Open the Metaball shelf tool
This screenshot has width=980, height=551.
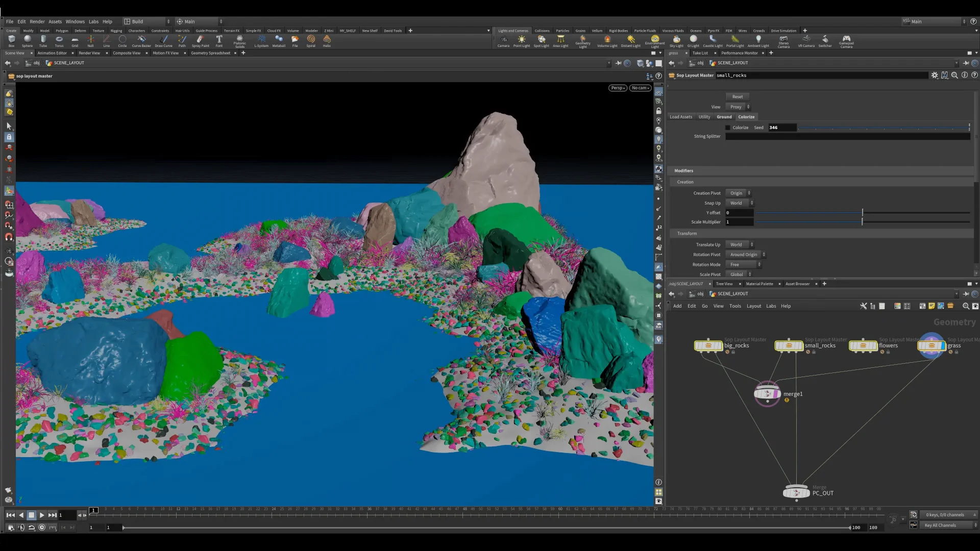[x=279, y=41]
